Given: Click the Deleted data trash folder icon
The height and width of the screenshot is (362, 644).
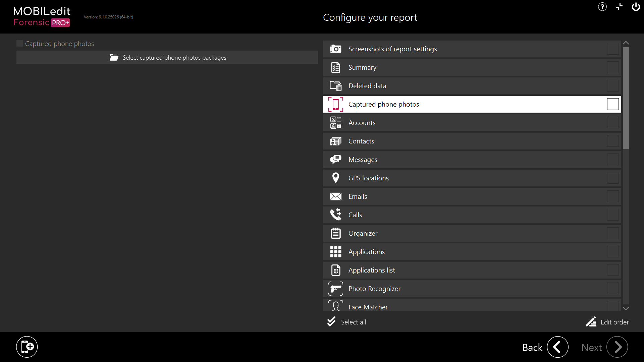Looking at the screenshot, I should point(335,86).
